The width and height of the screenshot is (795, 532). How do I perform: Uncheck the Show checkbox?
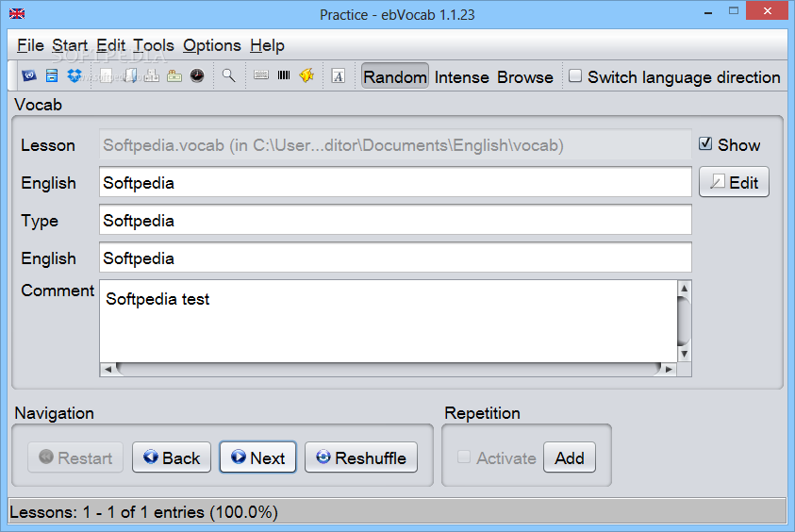[705, 144]
